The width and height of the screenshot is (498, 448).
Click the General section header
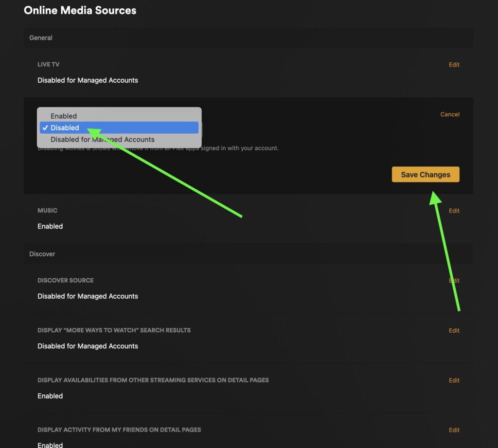41,38
